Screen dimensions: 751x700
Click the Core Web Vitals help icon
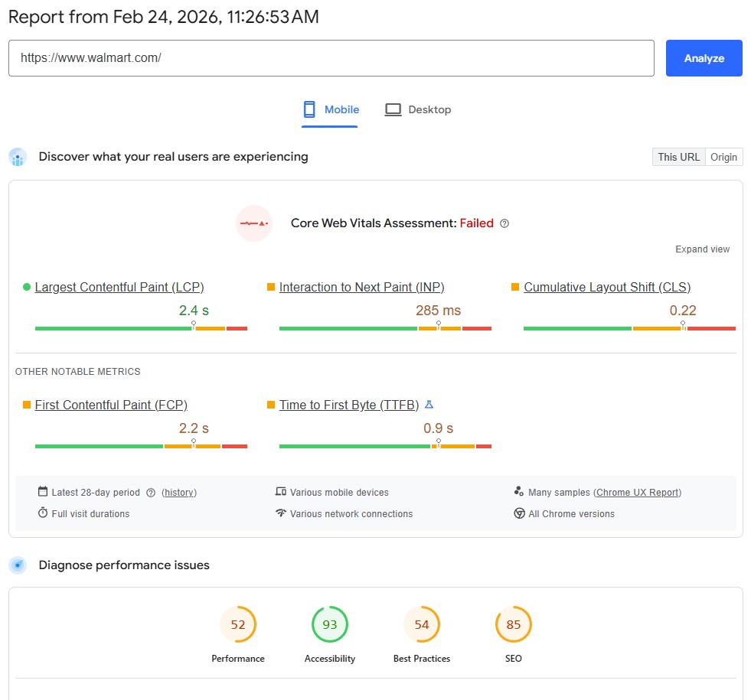504,223
